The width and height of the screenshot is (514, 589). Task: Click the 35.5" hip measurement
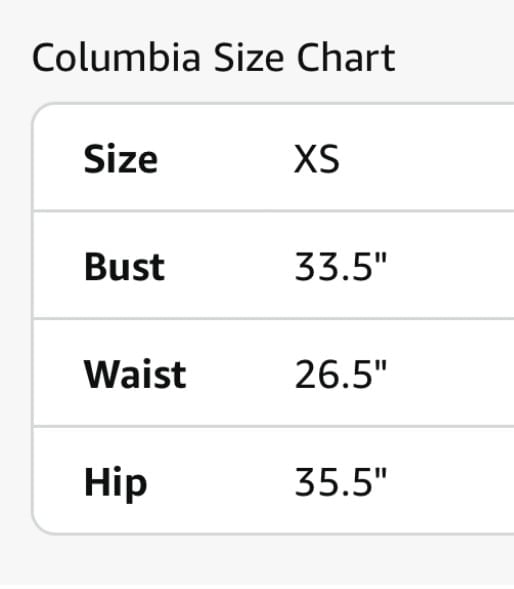(x=340, y=482)
